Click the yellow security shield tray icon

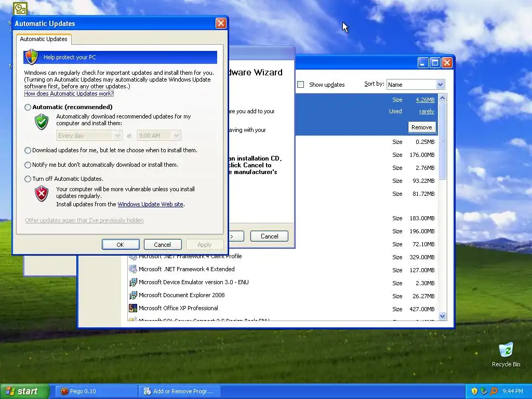pyautogui.click(x=474, y=391)
